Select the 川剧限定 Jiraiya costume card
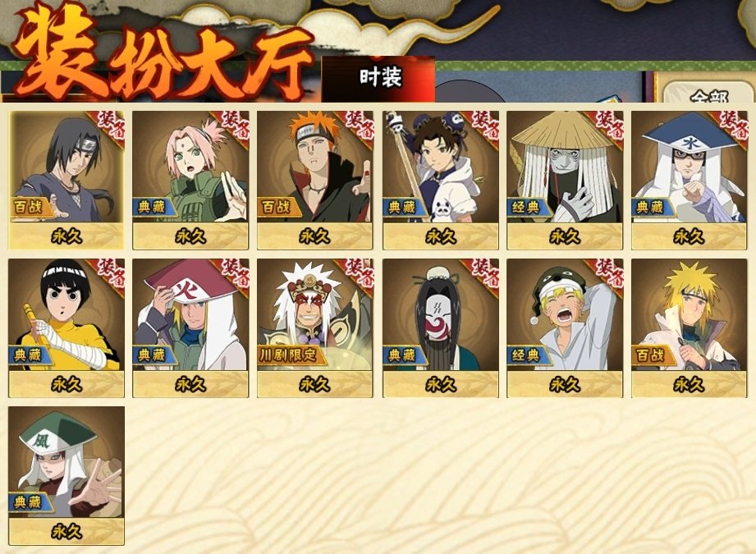 (314, 327)
